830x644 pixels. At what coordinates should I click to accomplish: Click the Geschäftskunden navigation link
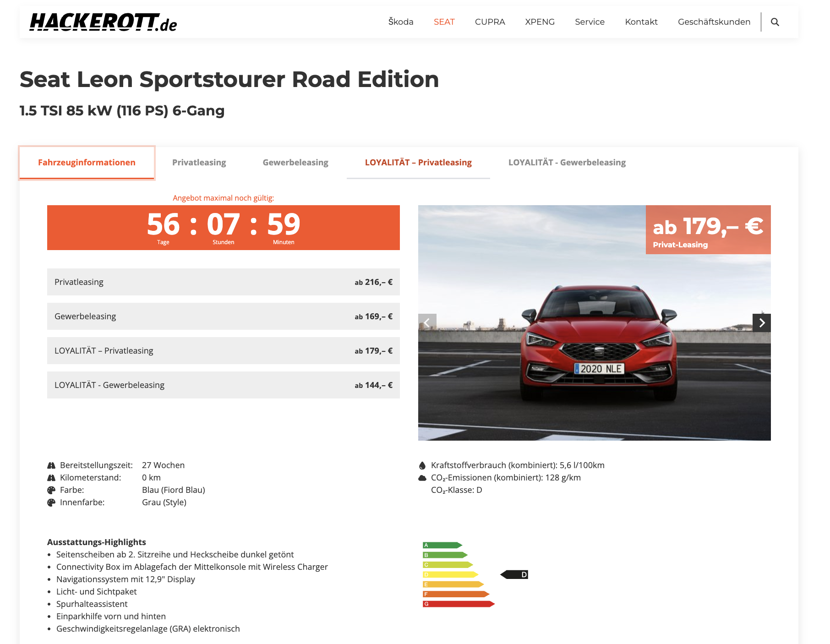click(714, 22)
